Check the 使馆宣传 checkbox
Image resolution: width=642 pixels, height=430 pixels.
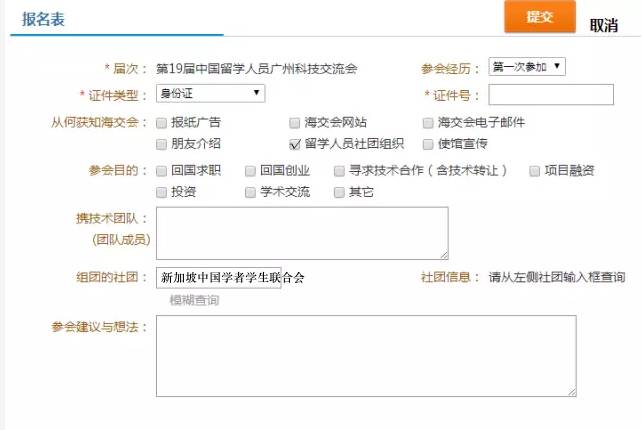(x=427, y=144)
